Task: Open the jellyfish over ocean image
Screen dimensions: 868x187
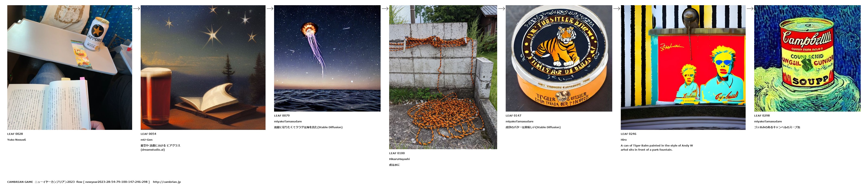Action: point(327,58)
